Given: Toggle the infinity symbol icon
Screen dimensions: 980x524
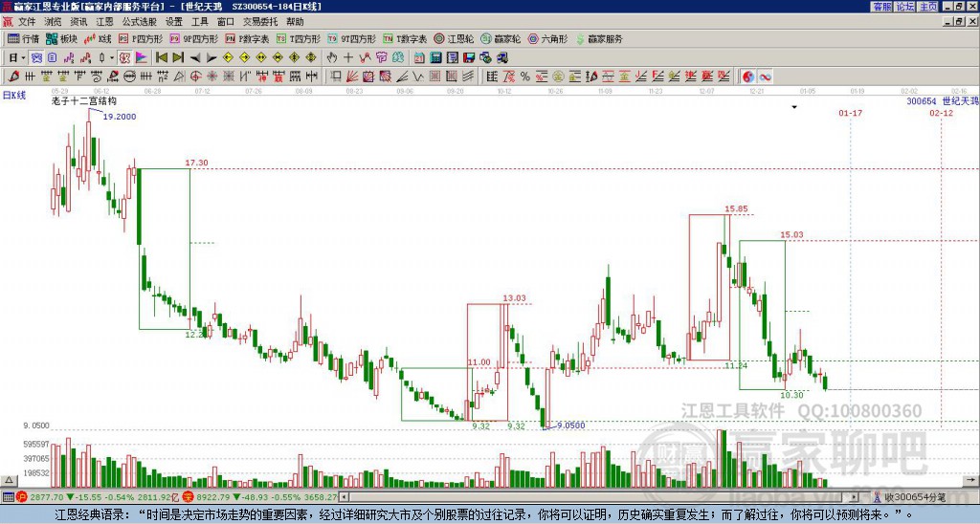Looking at the screenshot, I should tap(765, 76).
